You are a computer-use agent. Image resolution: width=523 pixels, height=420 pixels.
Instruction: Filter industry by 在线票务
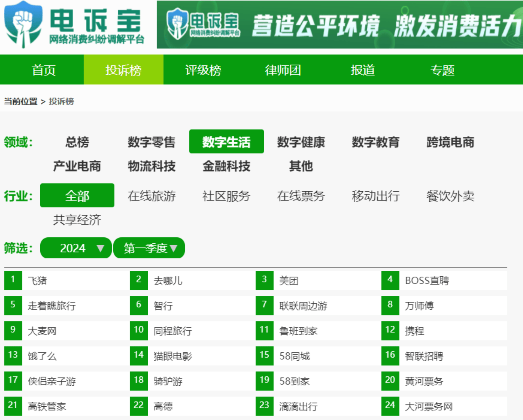tap(301, 195)
